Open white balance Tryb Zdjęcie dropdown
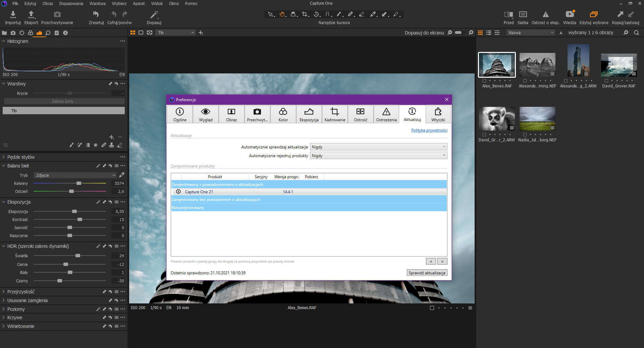Viewport: 644px width, 348px height. [x=75, y=175]
